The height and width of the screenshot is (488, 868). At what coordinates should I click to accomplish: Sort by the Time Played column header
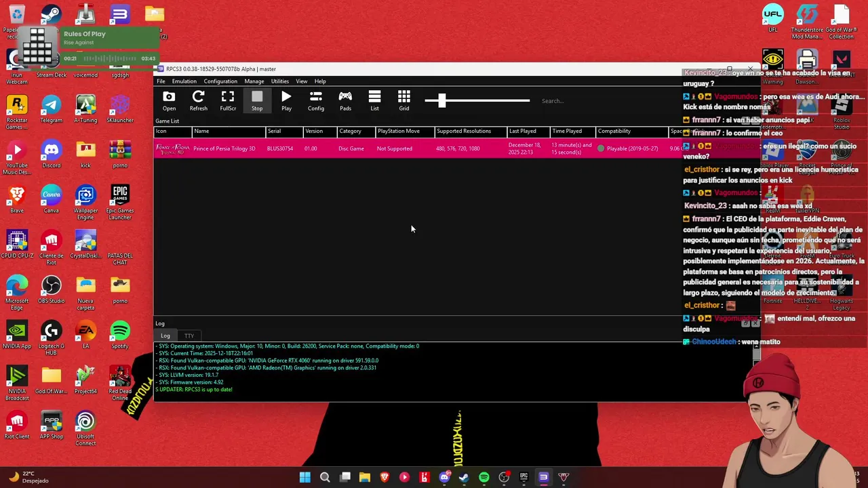(x=572, y=131)
